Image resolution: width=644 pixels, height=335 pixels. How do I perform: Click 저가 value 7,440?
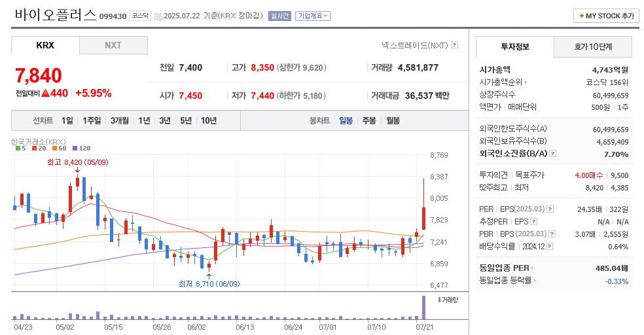262,96
